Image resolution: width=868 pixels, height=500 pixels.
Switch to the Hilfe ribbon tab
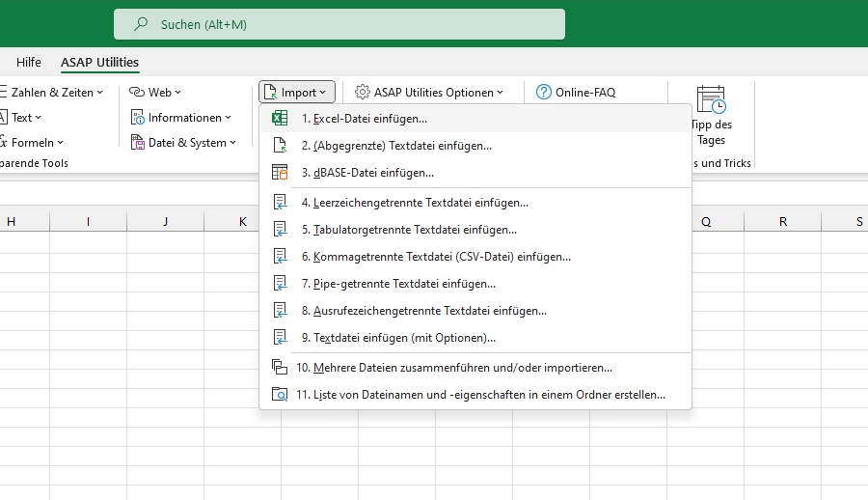pyautogui.click(x=29, y=62)
